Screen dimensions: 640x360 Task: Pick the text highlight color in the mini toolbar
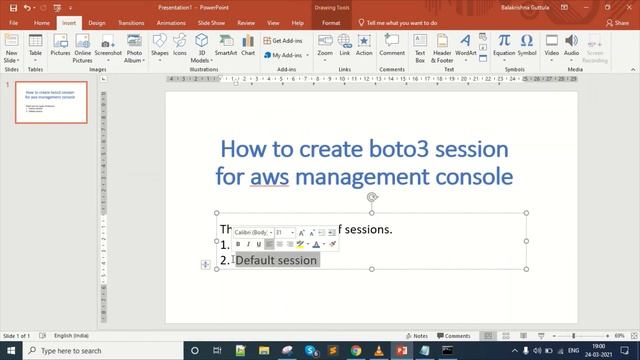coord(300,244)
